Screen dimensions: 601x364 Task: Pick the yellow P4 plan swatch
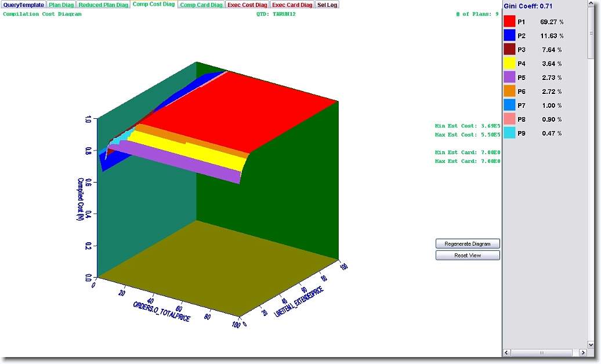coord(509,63)
